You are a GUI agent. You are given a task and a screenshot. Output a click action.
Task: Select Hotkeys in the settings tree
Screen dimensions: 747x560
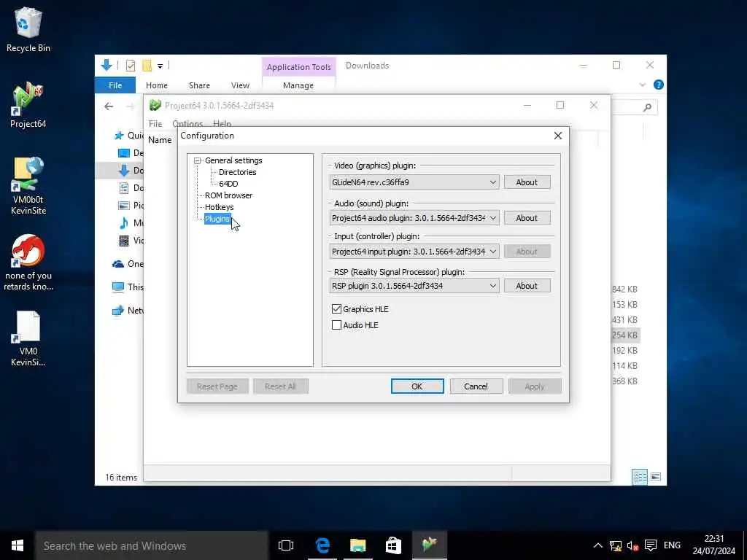click(219, 207)
